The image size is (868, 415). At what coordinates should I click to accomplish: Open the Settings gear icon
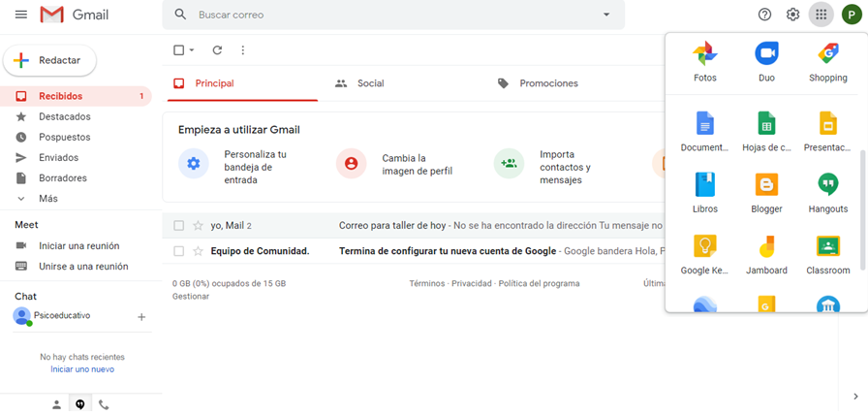tap(792, 15)
